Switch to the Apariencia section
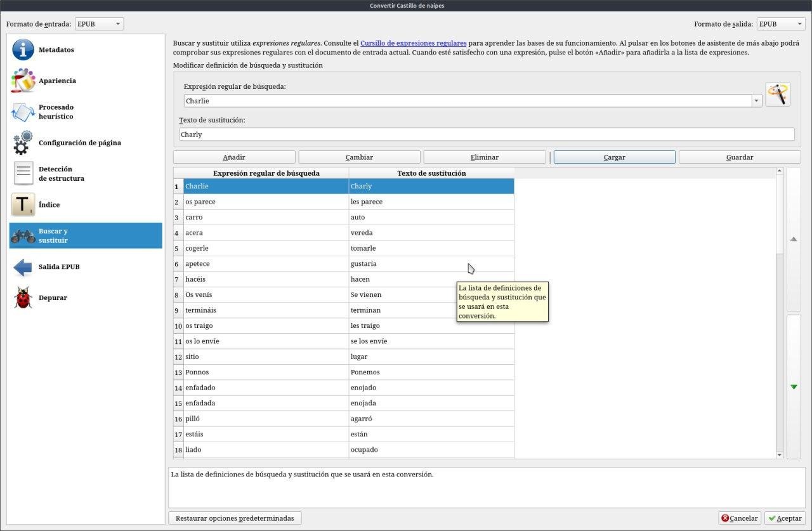This screenshot has height=531, width=812. point(86,81)
